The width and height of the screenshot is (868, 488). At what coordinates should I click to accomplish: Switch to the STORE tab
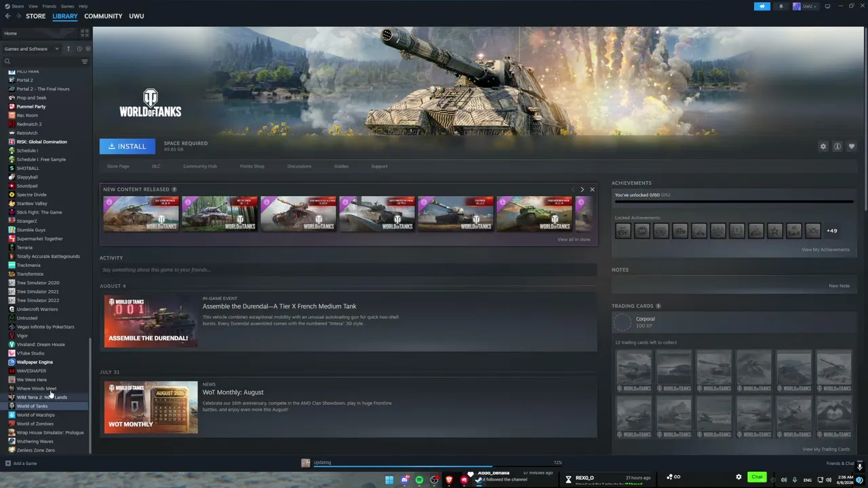[36, 16]
